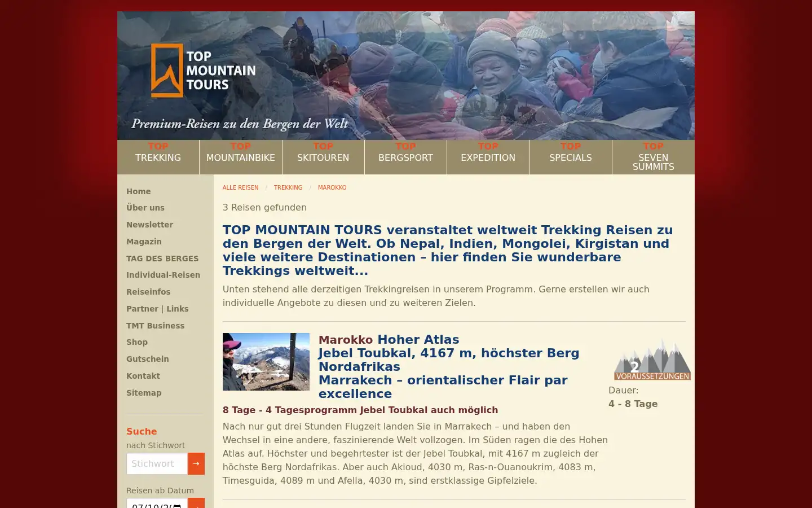Open the Kontakt sidebar link
Viewport: 812px width, 508px height.
pyautogui.click(x=143, y=376)
